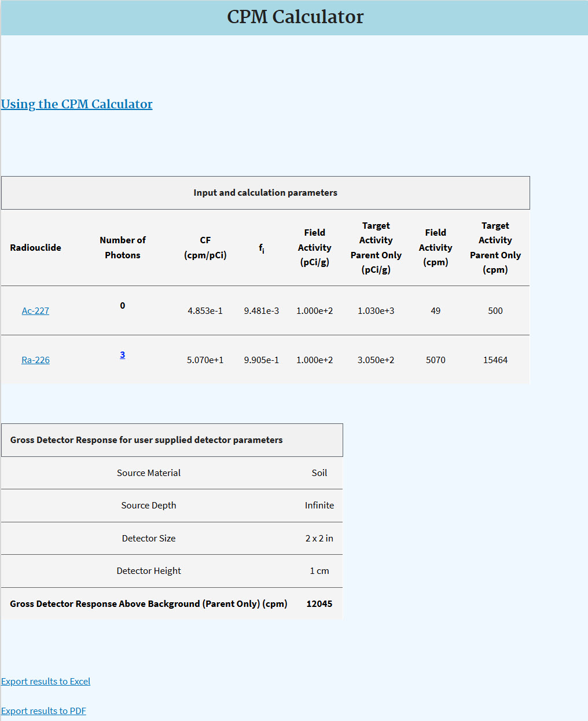Click the '3' photons link for Ra-226
The width and height of the screenshot is (588, 721).
tap(123, 355)
